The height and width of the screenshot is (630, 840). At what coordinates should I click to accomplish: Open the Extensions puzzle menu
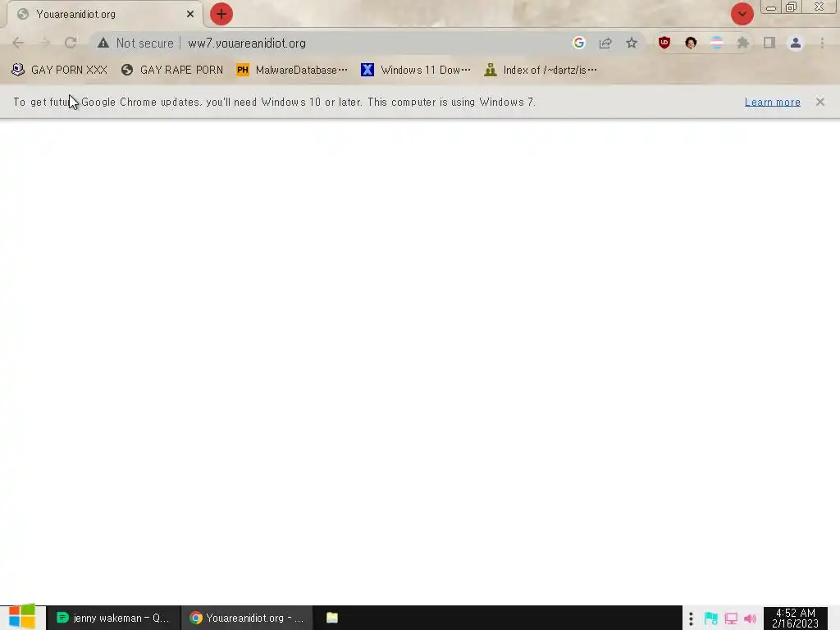click(x=743, y=43)
